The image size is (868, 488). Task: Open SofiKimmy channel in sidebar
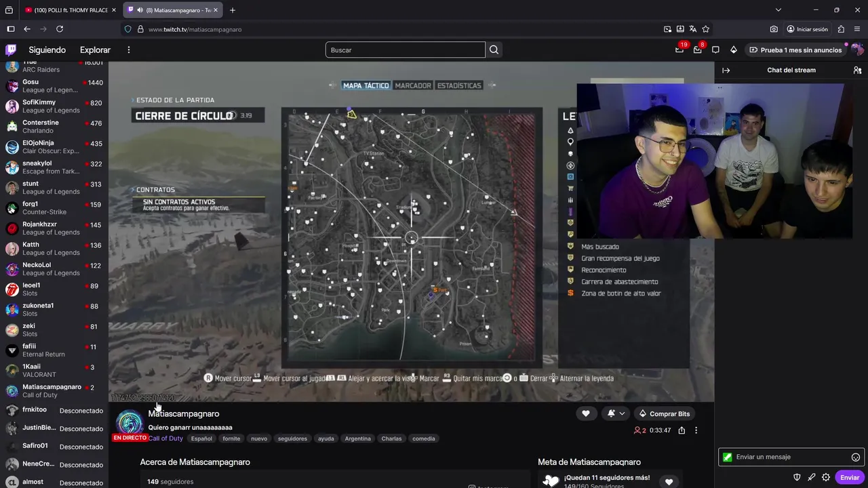(54, 106)
